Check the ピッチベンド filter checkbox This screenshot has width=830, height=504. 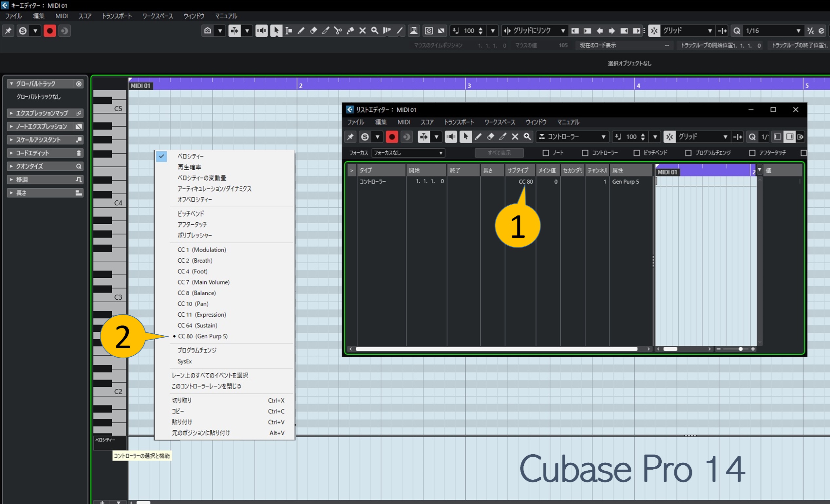[x=637, y=153]
